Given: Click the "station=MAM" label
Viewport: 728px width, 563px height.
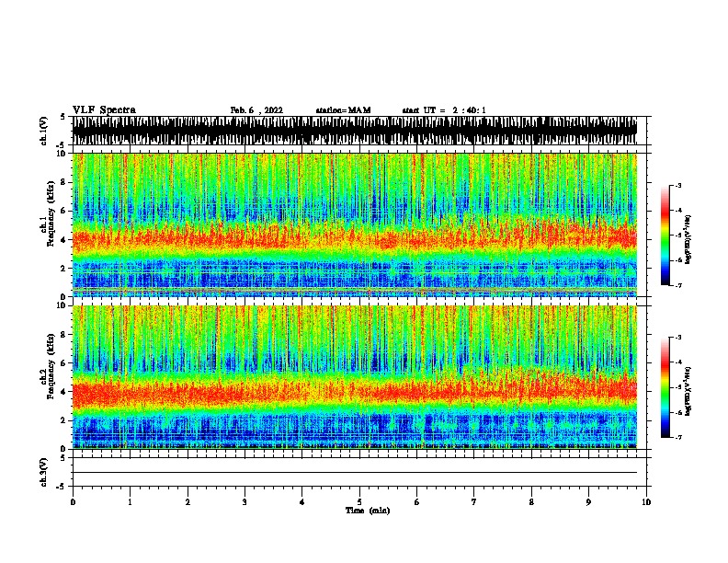Looking at the screenshot, I should point(343,110).
